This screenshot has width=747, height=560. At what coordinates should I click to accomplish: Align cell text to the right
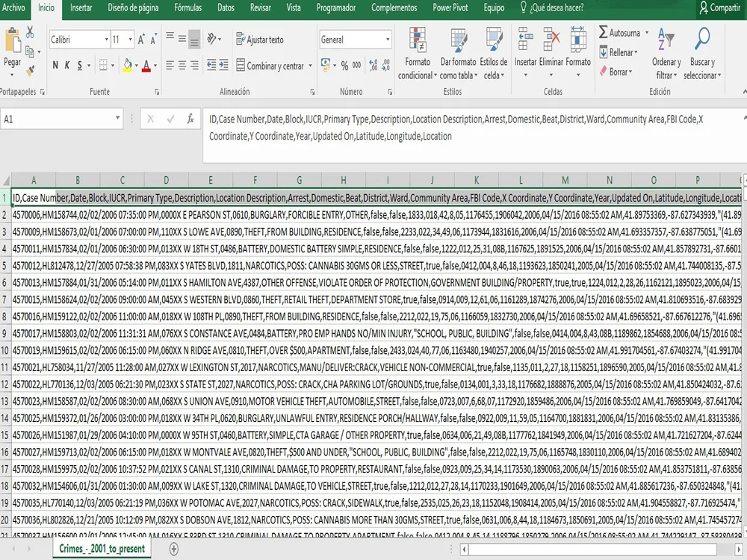click(194, 65)
